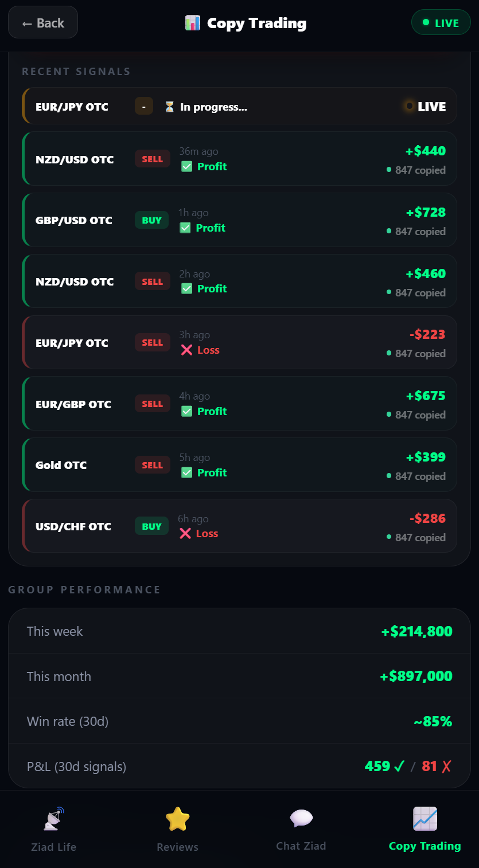The width and height of the screenshot is (479, 868).
Task: Open the Reviews star icon
Action: click(178, 819)
